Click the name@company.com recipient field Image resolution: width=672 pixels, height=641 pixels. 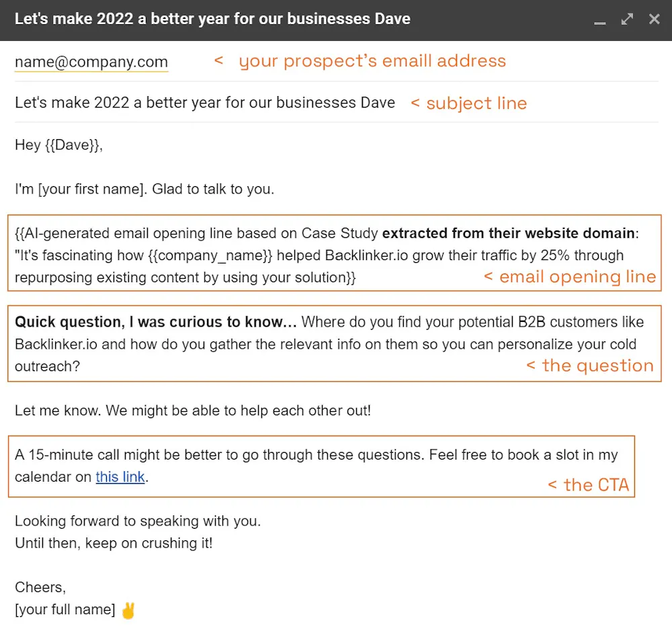coord(91,62)
